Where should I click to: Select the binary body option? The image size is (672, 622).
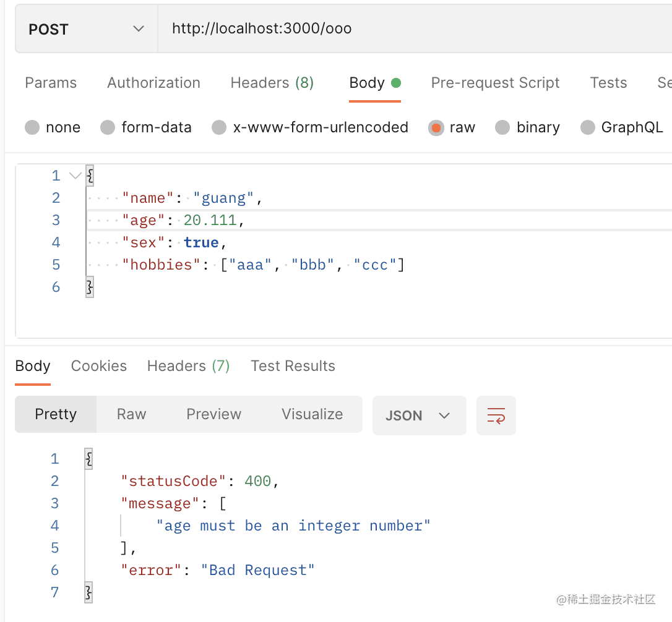click(x=503, y=128)
